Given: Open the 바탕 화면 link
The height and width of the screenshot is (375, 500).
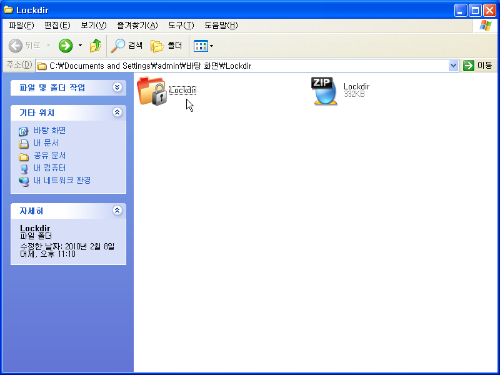Looking at the screenshot, I should coord(49,130).
